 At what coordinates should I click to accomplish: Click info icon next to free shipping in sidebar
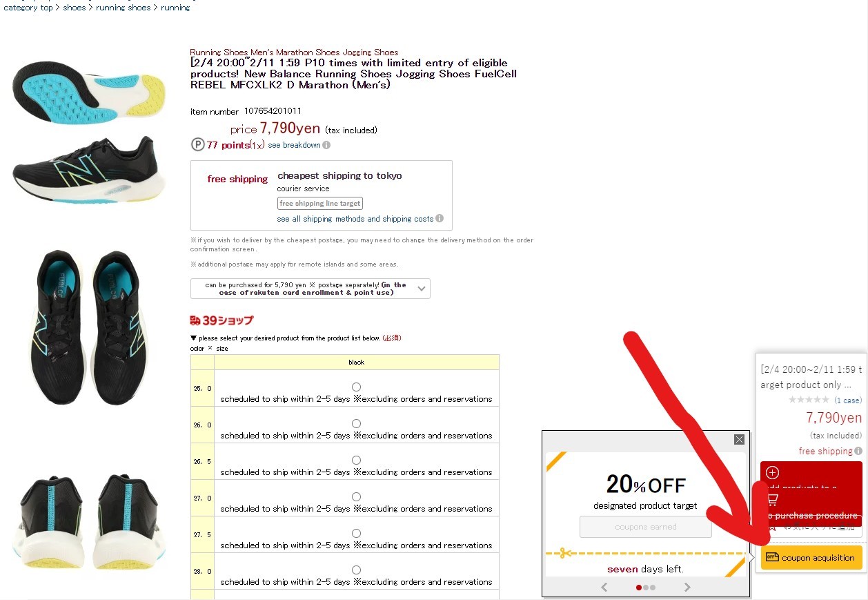click(858, 451)
